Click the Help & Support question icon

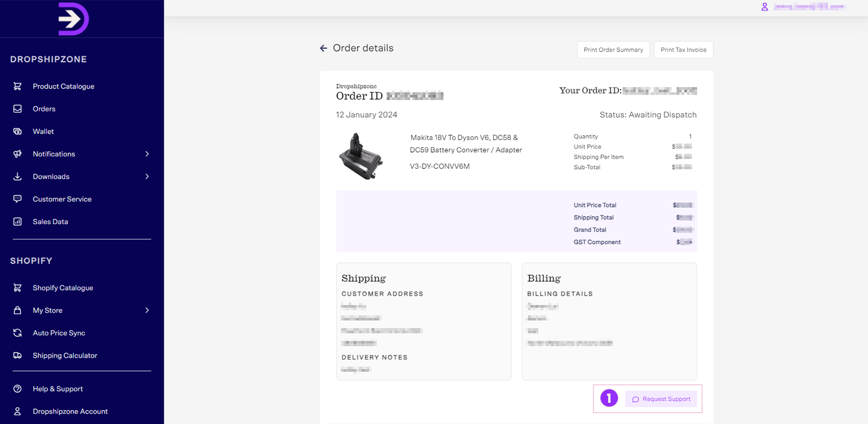coord(17,389)
